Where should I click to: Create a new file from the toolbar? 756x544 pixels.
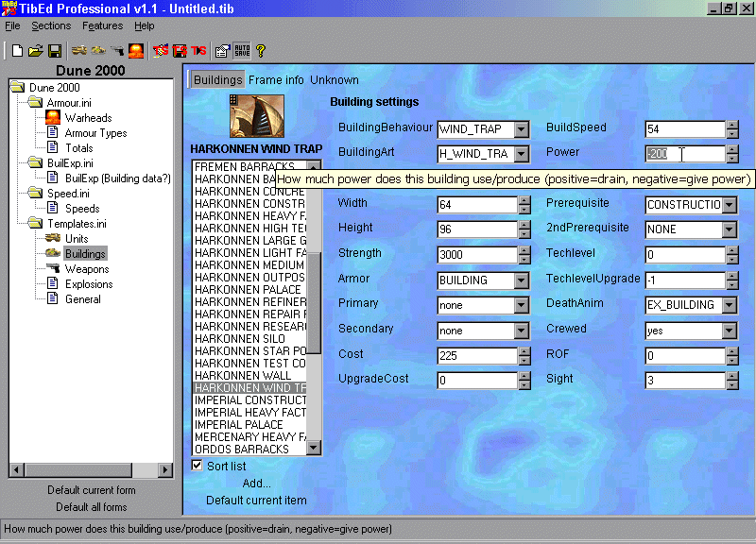[17, 51]
